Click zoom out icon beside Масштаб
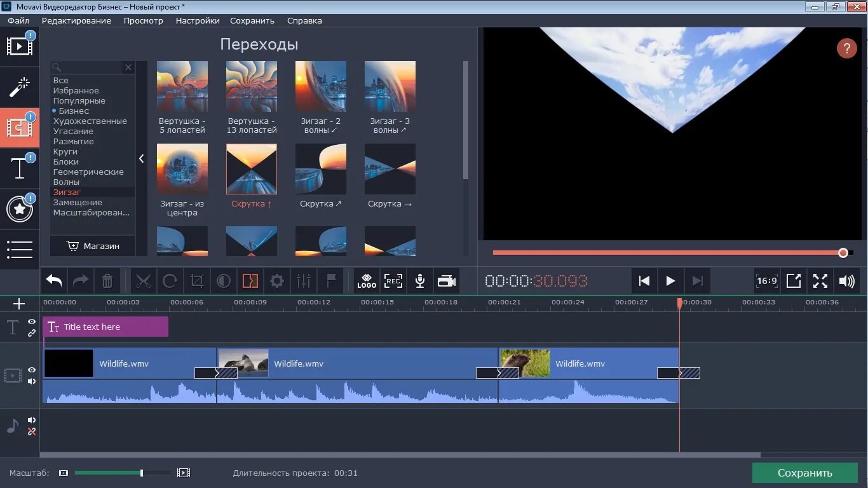 click(x=63, y=473)
